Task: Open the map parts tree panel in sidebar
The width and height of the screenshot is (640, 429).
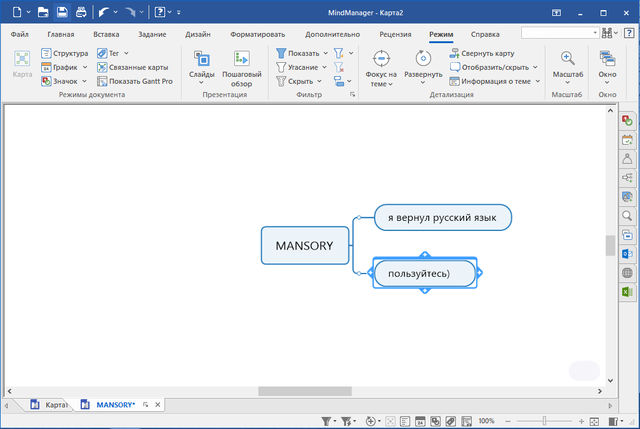Action: coord(627,178)
